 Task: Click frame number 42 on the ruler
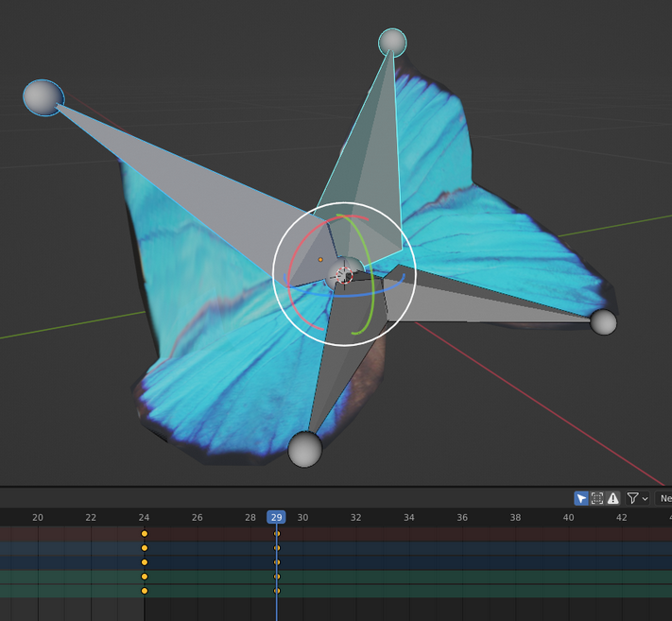[621, 517]
